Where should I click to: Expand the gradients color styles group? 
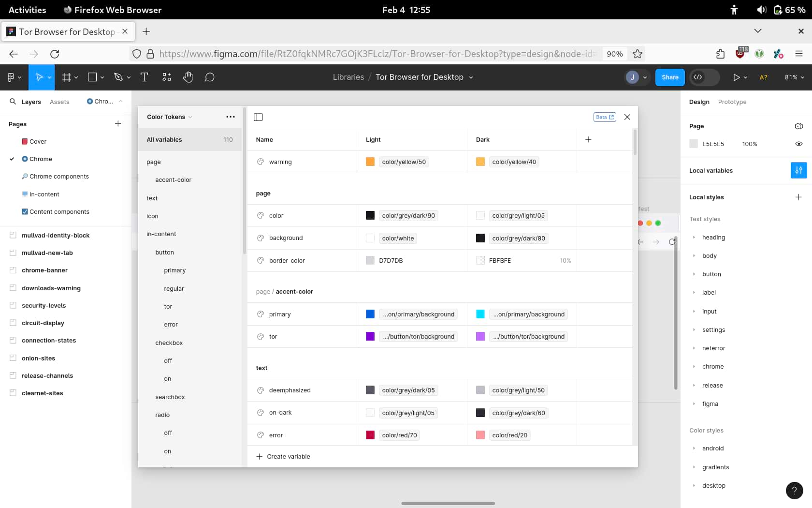694,467
